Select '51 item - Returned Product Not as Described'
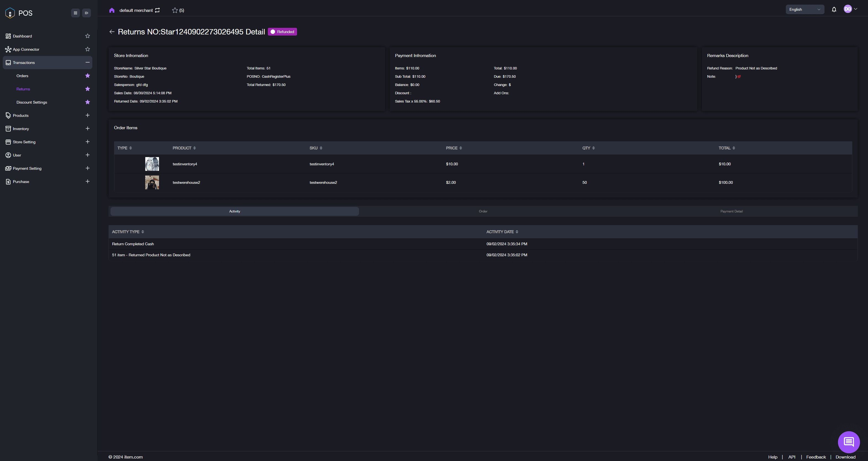This screenshot has width=868, height=461. [151, 255]
